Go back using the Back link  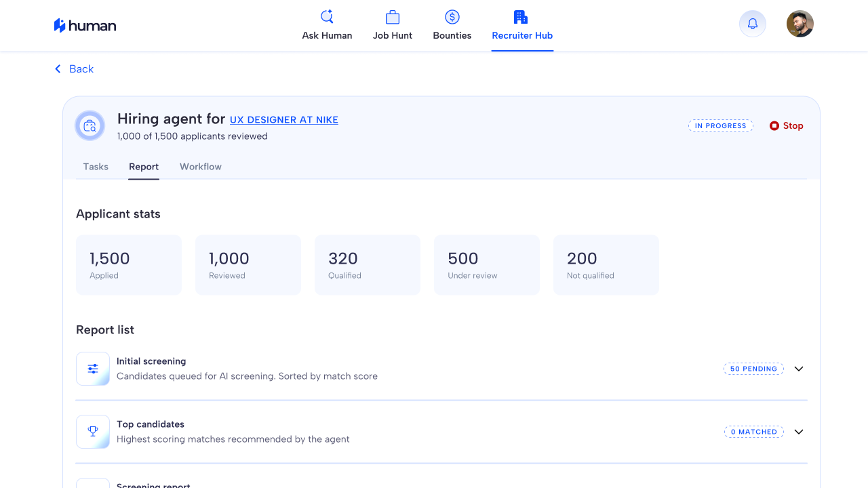pyautogui.click(x=75, y=69)
